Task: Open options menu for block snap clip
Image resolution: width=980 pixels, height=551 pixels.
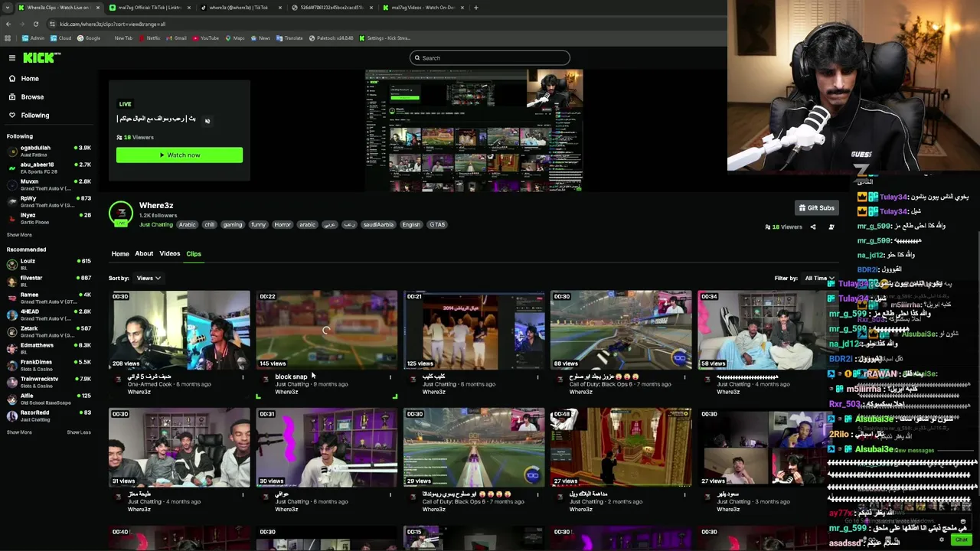Action: pyautogui.click(x=390, y=377)
